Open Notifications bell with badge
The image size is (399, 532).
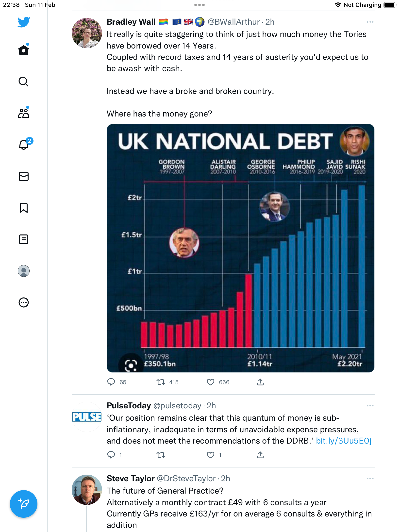[24, 145]
